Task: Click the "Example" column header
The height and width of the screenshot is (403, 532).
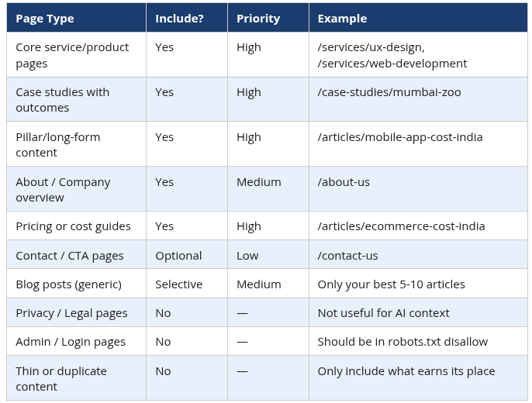Action: tap(342, 18)
